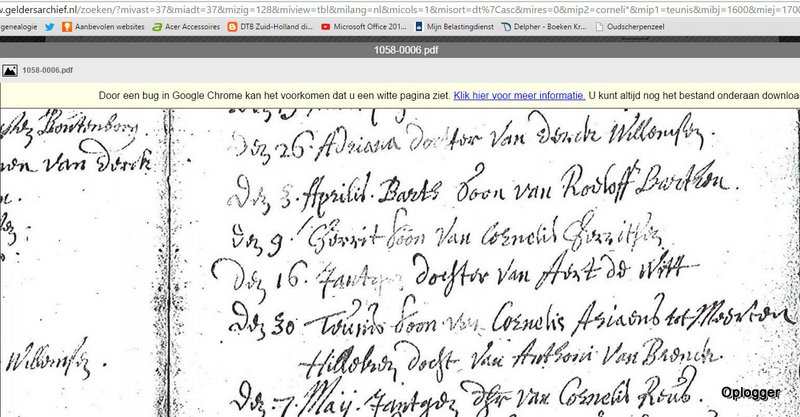Screen dimensions: 800x417
Task: Click the Acer Accessoires bookmark icon
Action: 158,27
